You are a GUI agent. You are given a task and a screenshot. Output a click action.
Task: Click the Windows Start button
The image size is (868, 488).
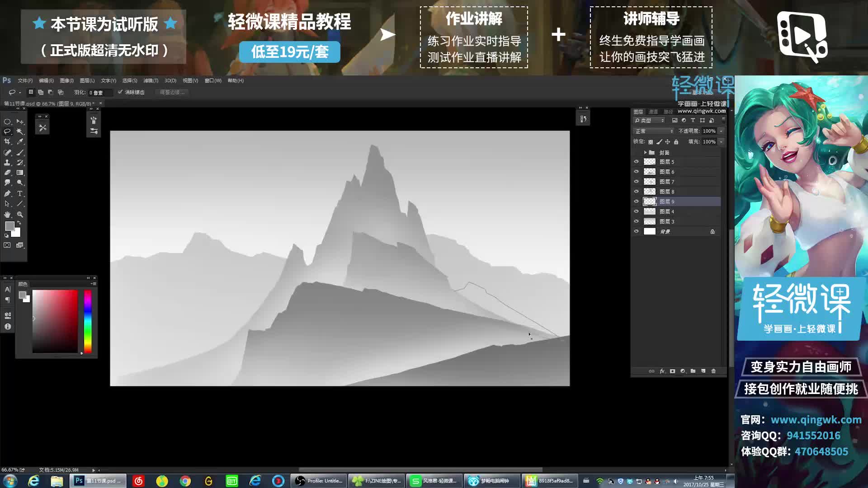(x=10, y=481)
